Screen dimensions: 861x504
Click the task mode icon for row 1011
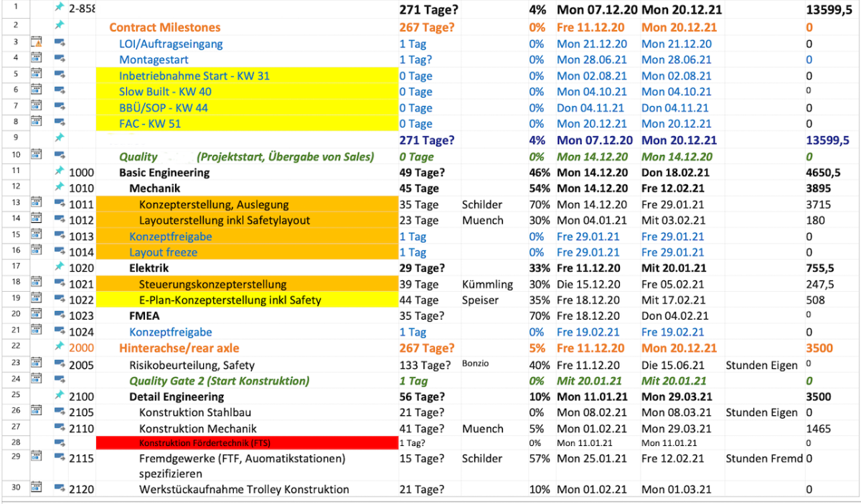pyautogui.click(x=60, y=204)
